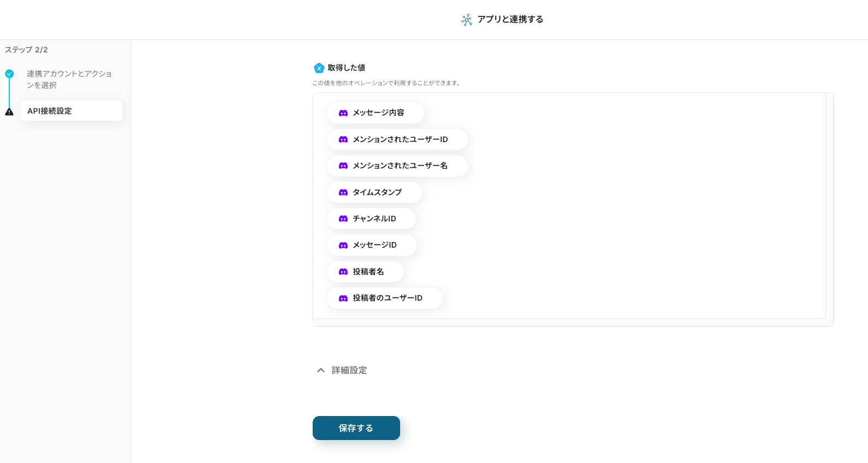The image size is (868, 463).
Task: Click Discord icon beside チャンネルID
Action: [343, 219]
